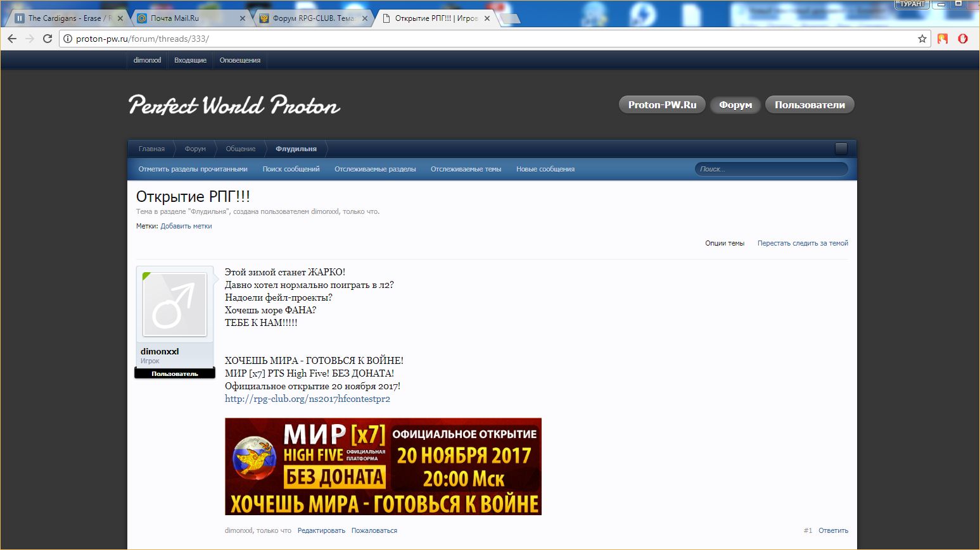Click the Форум navigation button
The width and height of the screenshot is (980, 550).
click(x=735, y=105)
